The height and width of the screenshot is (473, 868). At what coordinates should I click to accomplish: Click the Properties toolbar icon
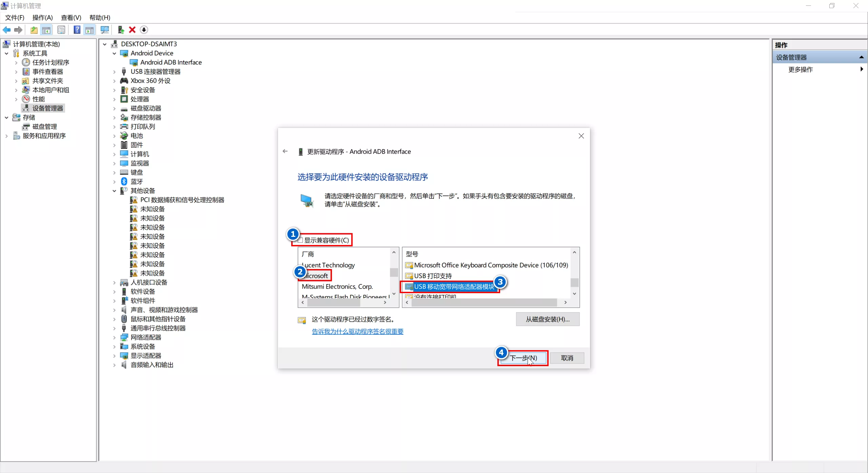click(61, 30)
